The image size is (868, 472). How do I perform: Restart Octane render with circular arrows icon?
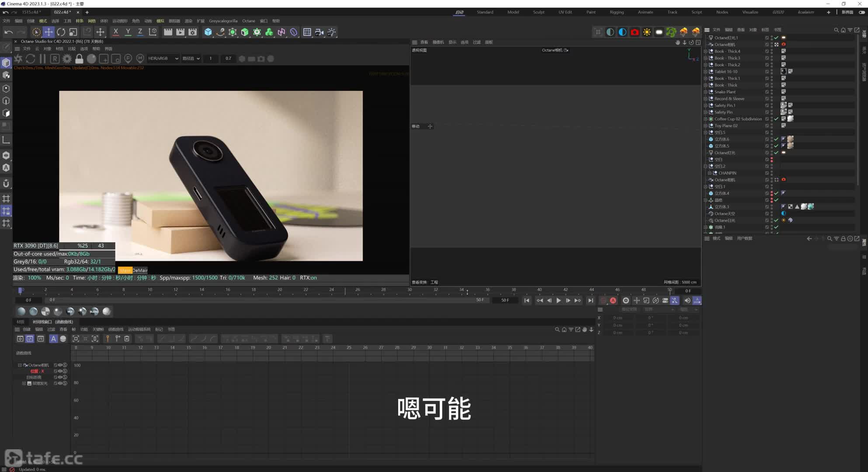point(30,59)
